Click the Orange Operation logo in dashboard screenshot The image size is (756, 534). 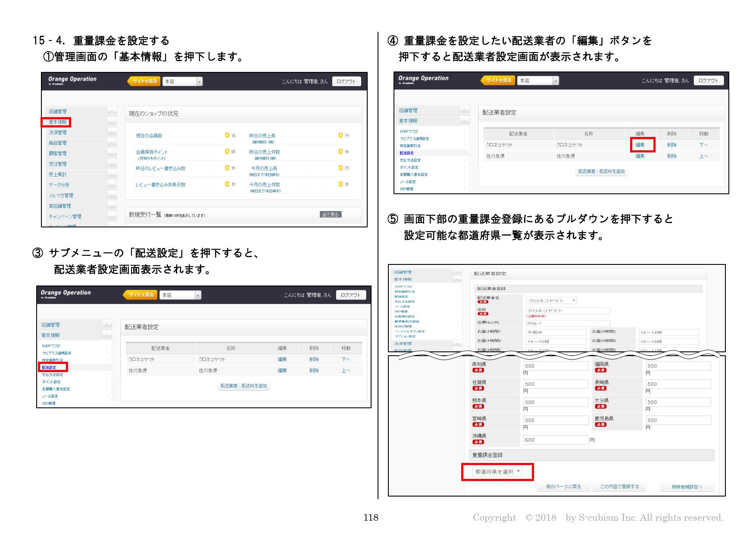click(72, 80)
